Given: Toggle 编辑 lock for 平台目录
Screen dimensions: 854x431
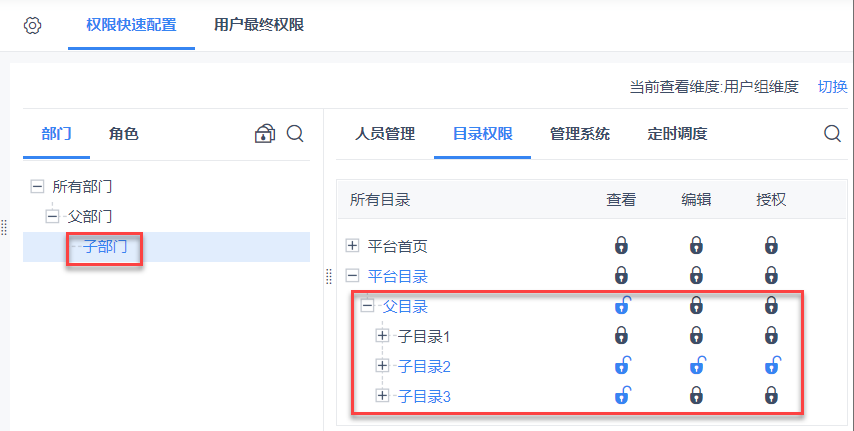Looking at the screenshot, I should [696, 275].
